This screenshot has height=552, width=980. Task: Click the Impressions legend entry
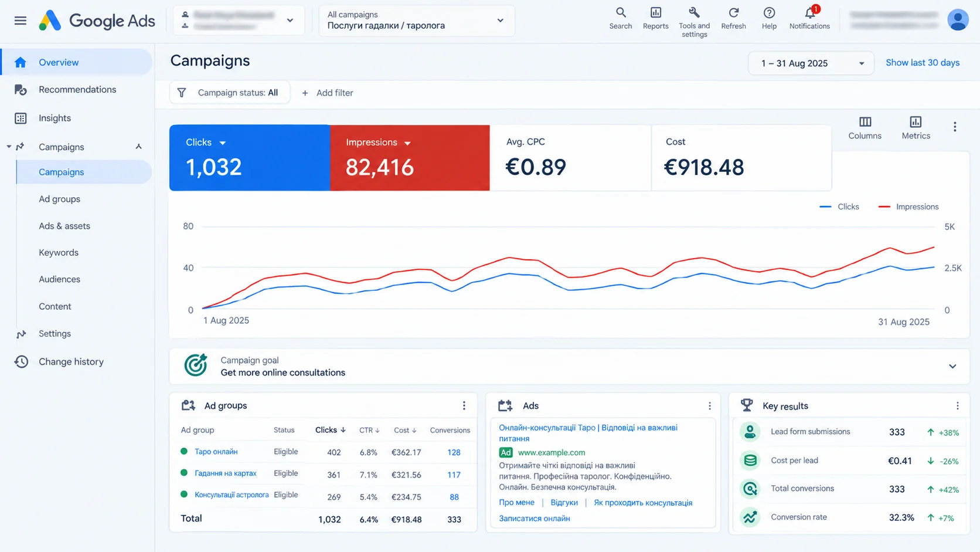click(908, 206)
